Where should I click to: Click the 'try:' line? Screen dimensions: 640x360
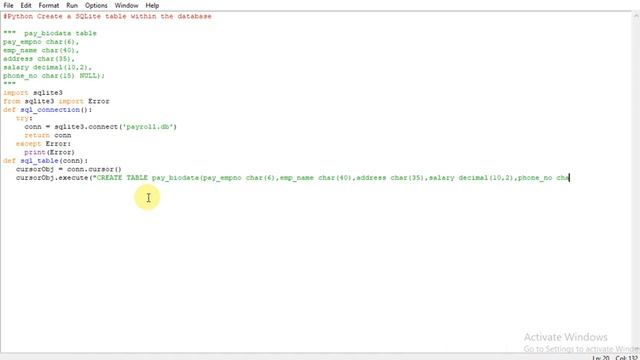tap(24, 118)
